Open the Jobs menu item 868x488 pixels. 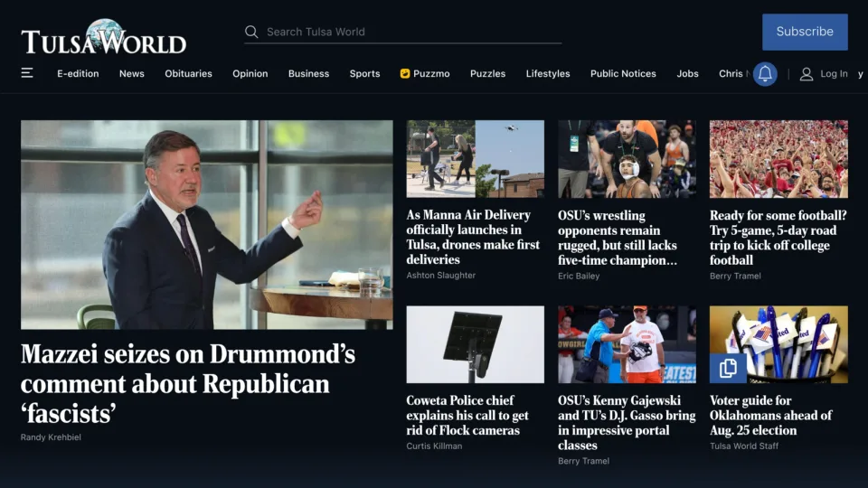(687, 73)
